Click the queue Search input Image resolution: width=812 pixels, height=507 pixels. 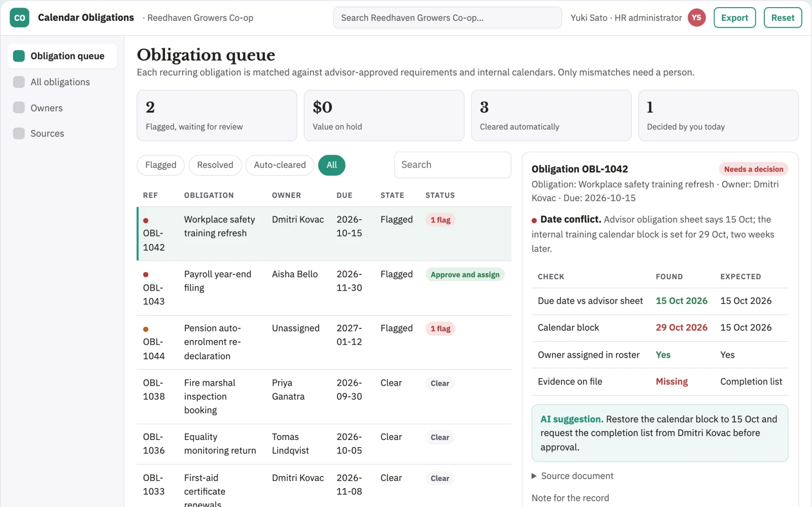(x=453, y=165)
